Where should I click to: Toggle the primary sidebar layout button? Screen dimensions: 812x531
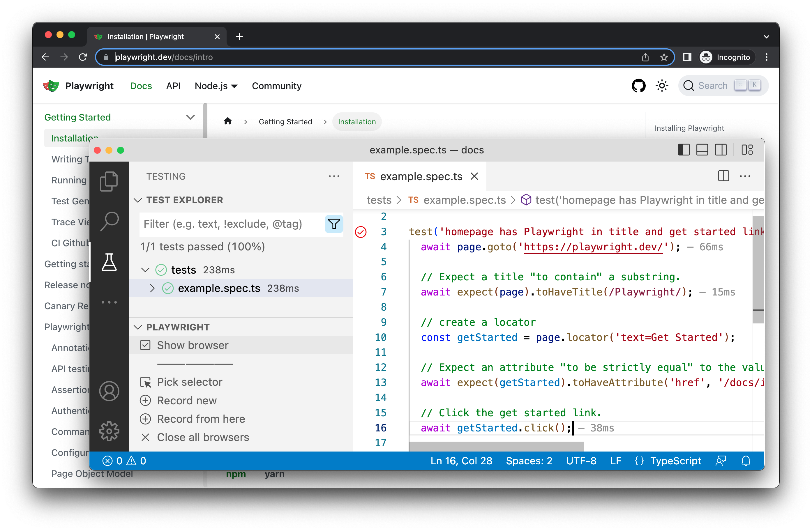click(x=684, y=150)
